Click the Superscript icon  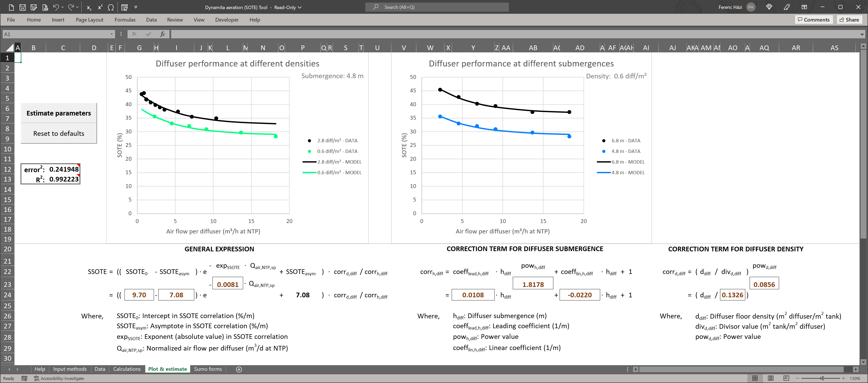pyautogui.click(x=100, y=7)
